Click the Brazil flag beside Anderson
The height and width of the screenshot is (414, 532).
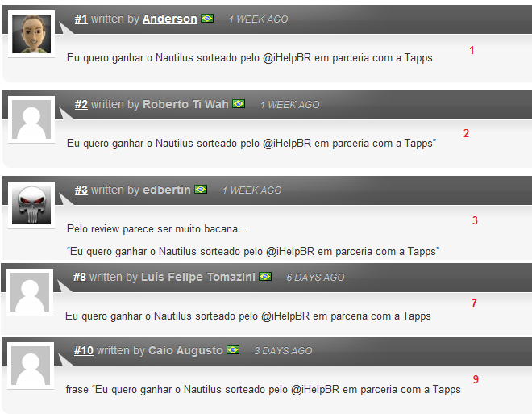tap(207, 18)
